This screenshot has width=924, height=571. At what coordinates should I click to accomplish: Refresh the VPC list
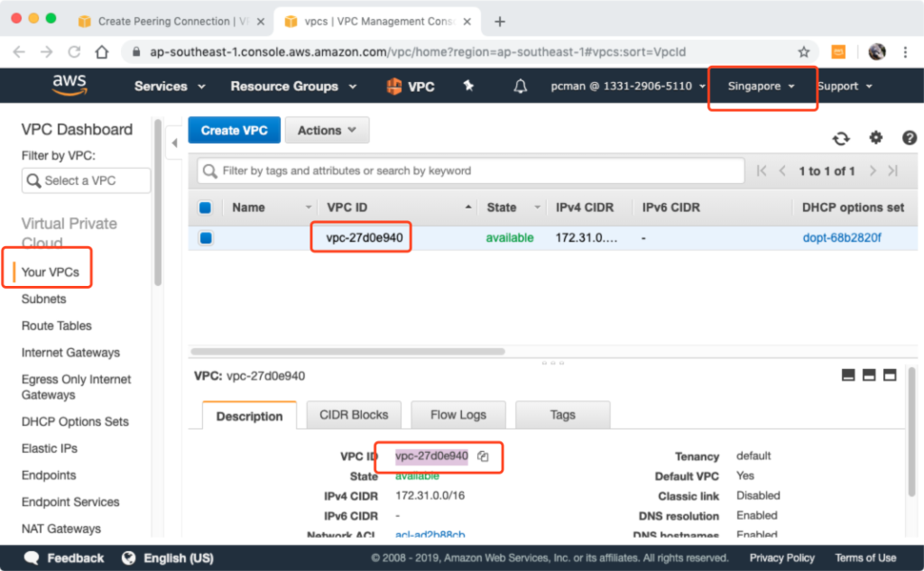[x=841, y=139]
